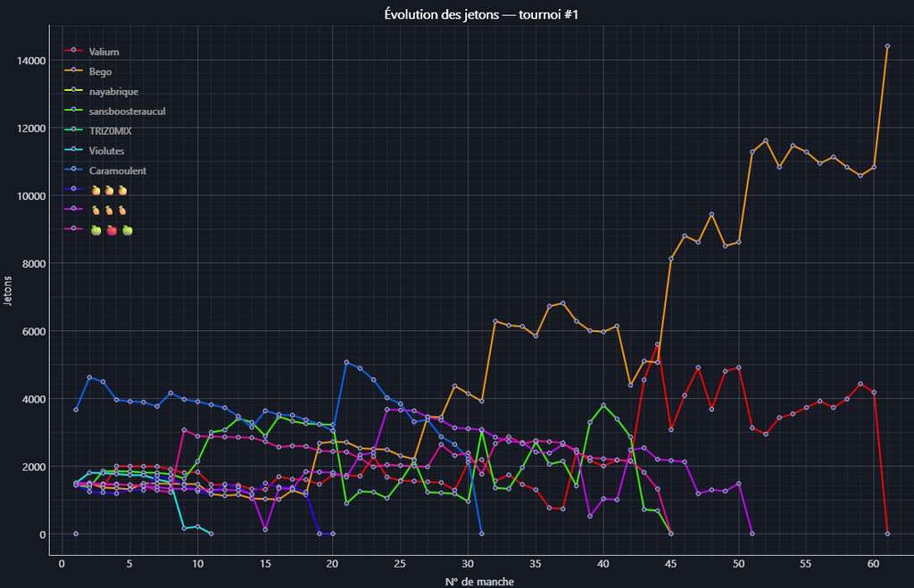This screenshot has width=914, height=588.
Task: Click chart title 'Évolution des jetons — tournoi #1'
Action: tap(481, 14)
